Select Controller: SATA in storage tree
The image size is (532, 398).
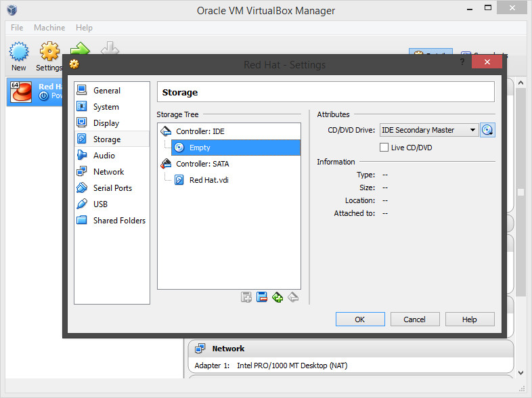pyautogui.click(x=229, y=164)
